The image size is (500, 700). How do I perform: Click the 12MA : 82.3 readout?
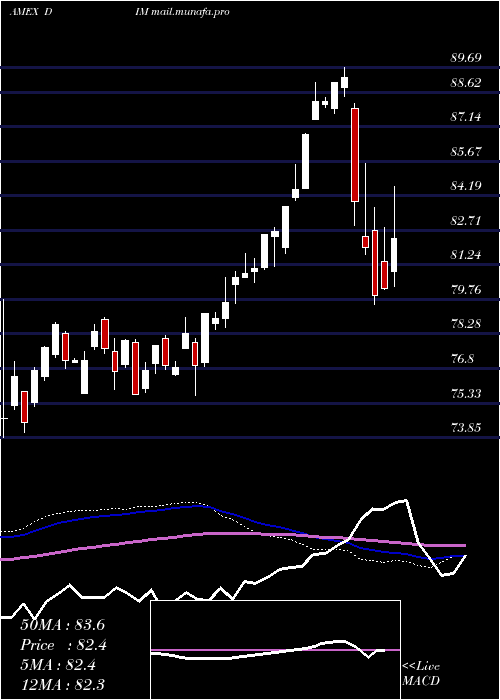[62, 684]
